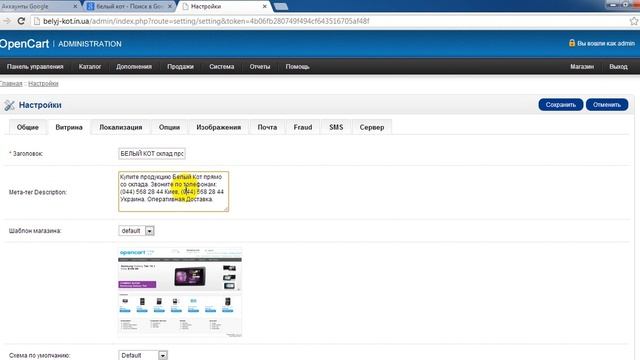Screen dimensions: 640x360
Task: Click the lock icon next to admin login
Action: click(572, 43)
